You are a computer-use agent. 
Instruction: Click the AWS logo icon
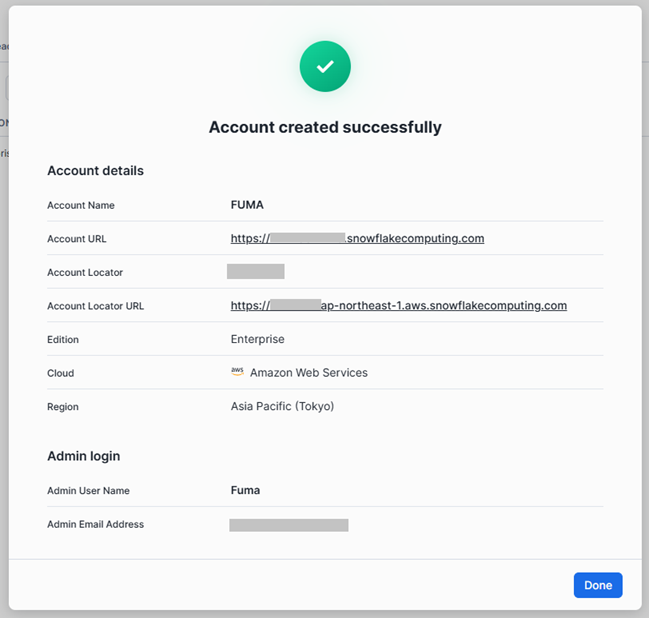[x=237, y=372]
